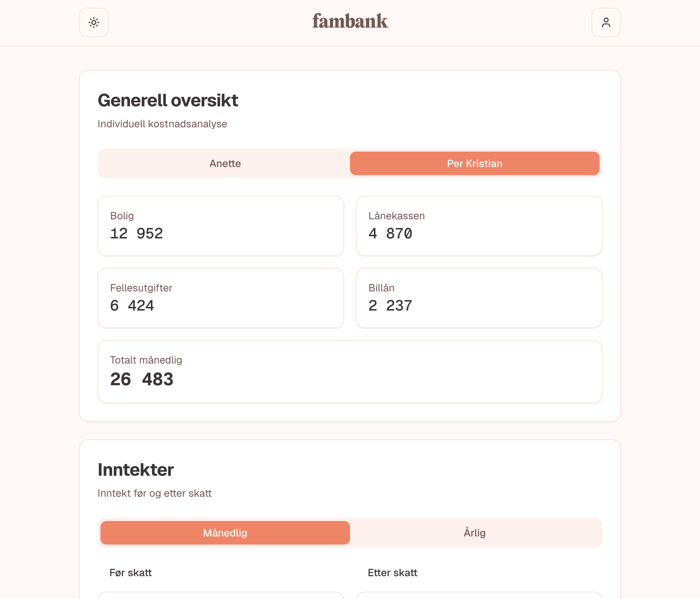Image resolution: width=700 pixels, height=599 pixels.
Task: Click the total amount 26 483
Action: (x=142, y=379)
